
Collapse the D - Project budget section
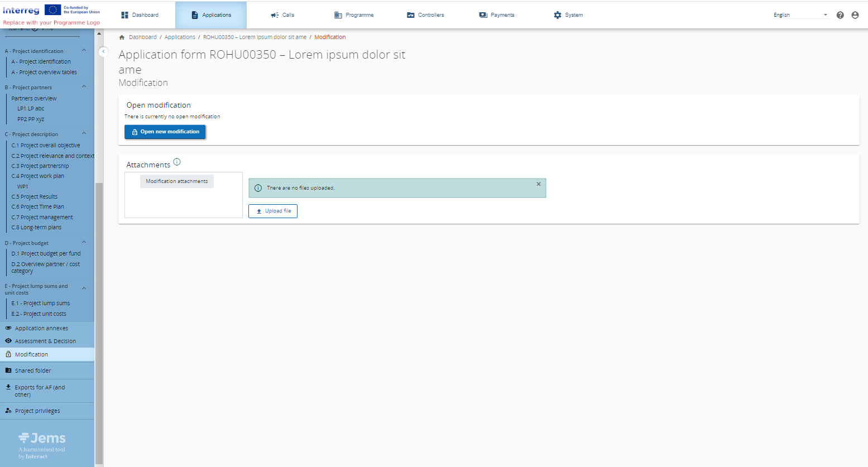pyautogui.click(x=84, y=243)
